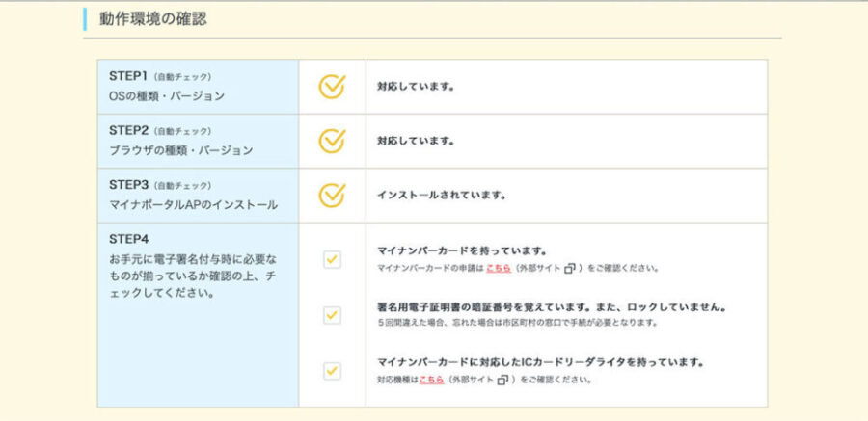Click the 動作環境の確認 heading
868x421 pixels.
[152, 19]
